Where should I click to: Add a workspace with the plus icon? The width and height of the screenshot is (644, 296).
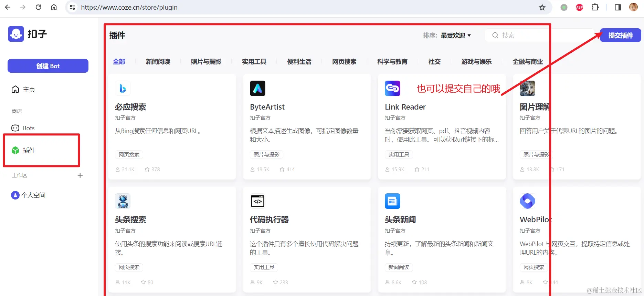tap(80, 175)
